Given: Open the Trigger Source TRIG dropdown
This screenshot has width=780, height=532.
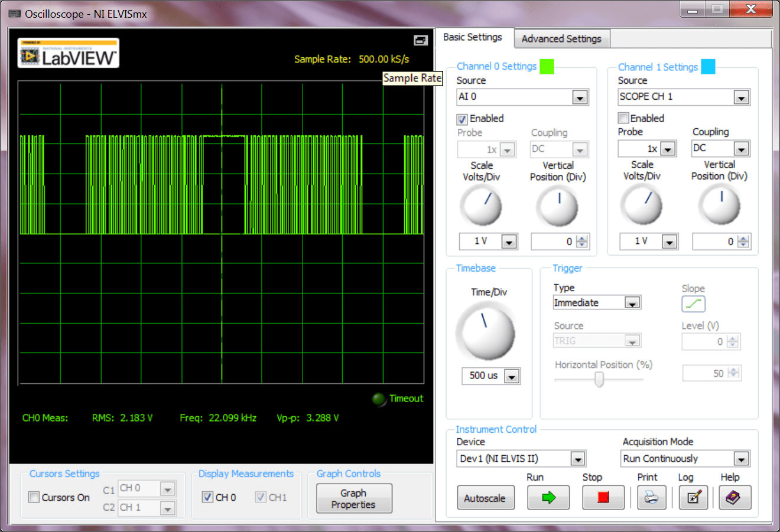Looking at the screenshot, I should pos(632,341).
